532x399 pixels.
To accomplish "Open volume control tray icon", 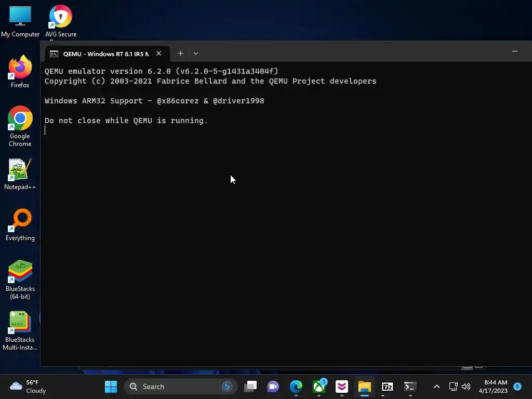I will pos(466,387).
